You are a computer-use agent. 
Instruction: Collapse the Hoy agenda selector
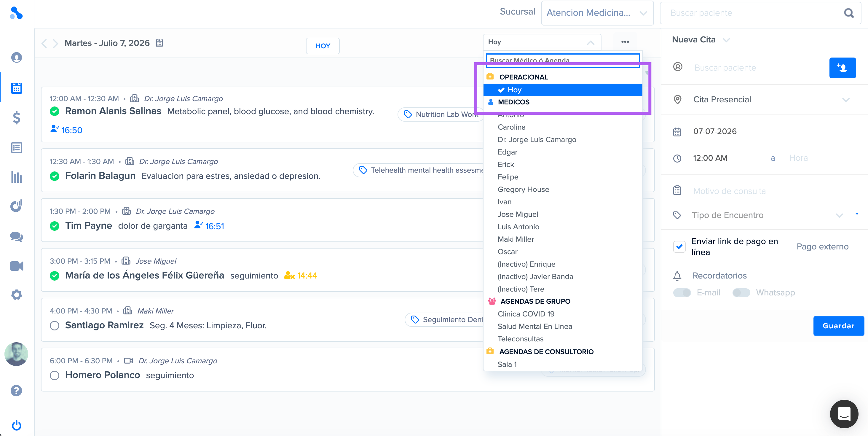click(x=542, y=42)
